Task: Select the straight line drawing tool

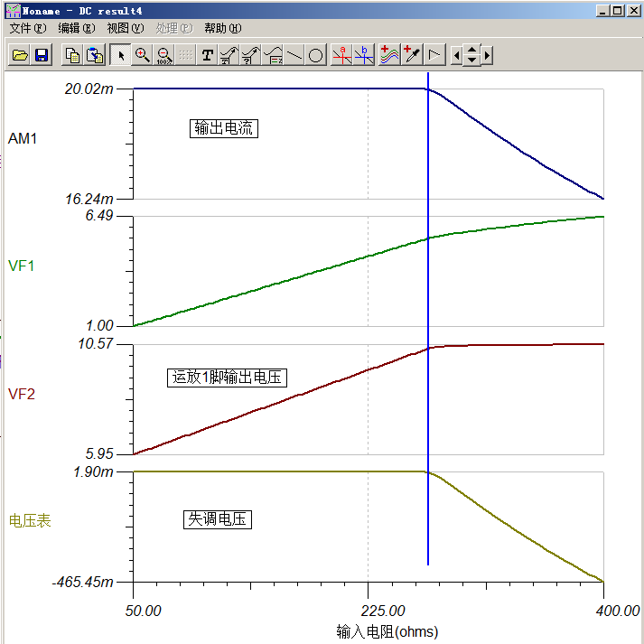Action: [294, 56]
